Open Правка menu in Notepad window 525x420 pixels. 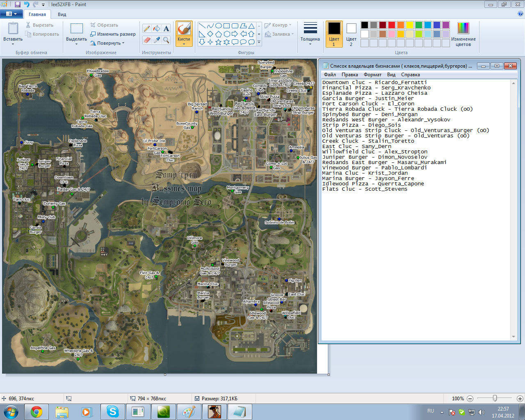349,75
